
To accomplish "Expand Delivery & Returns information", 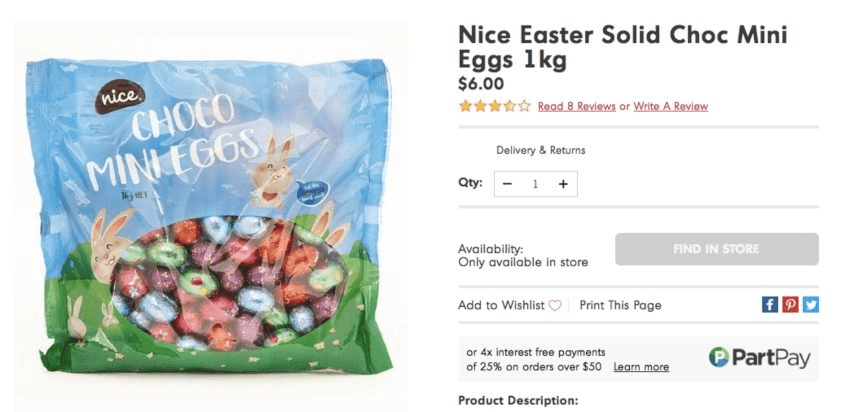I will [540, 150].
